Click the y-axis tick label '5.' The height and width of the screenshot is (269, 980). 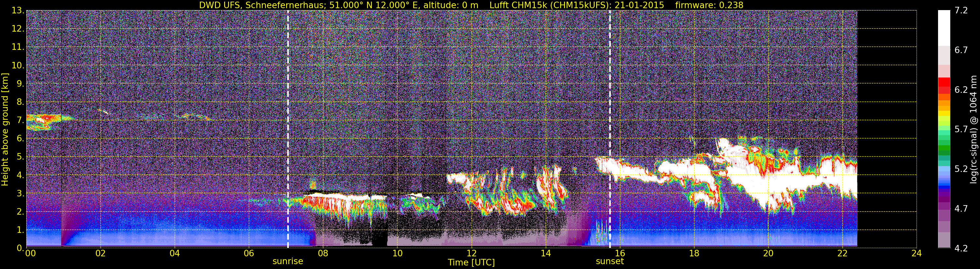click(x=20, y=157)
